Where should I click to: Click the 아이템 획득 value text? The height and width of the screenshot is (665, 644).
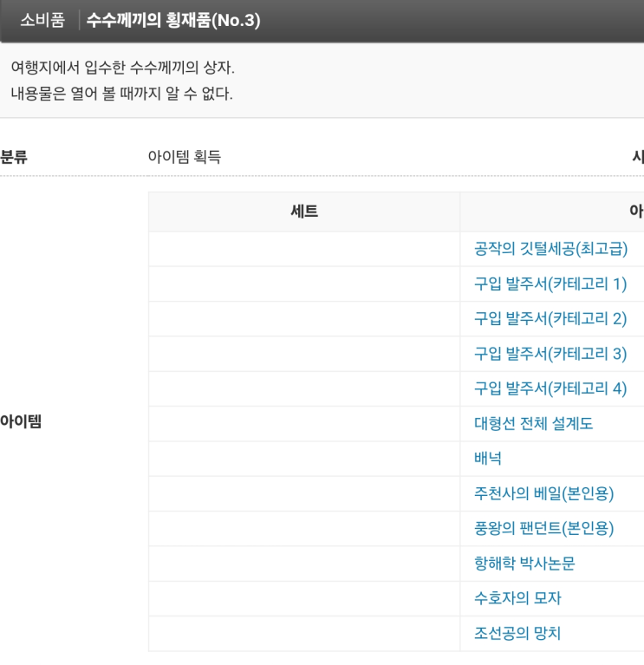coord(185,156)
